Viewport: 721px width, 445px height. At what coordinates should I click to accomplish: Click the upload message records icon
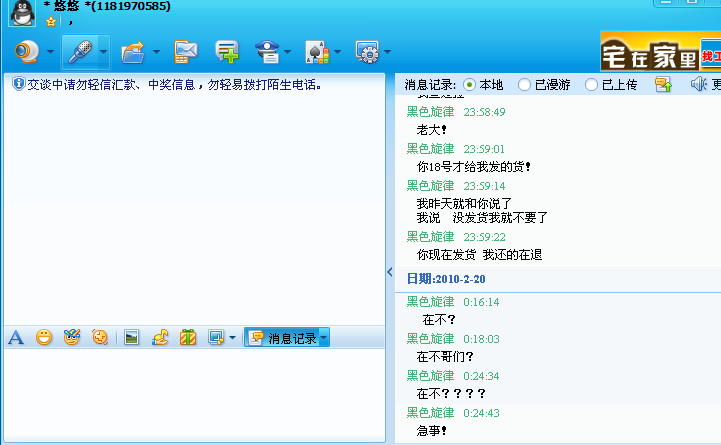click(664, 85)
